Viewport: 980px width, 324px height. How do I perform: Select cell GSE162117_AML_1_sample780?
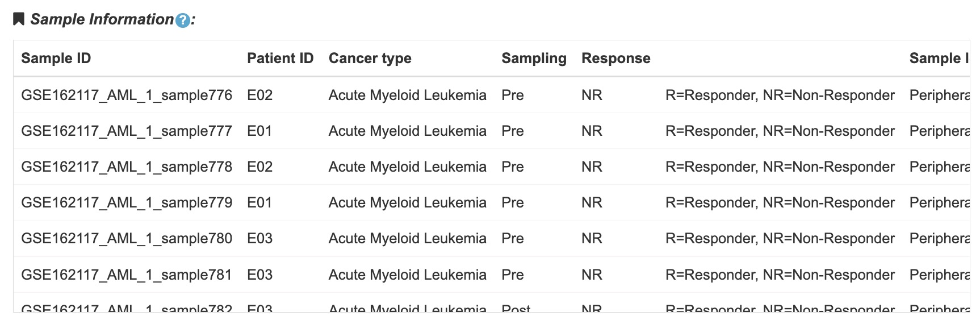pos(127,238)
